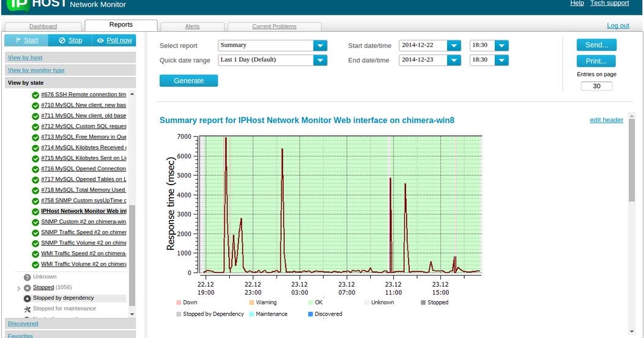The image size is (644, 338).
Task: Select the #718 MySQL Total Memory Used monitor
Action: 83,189
